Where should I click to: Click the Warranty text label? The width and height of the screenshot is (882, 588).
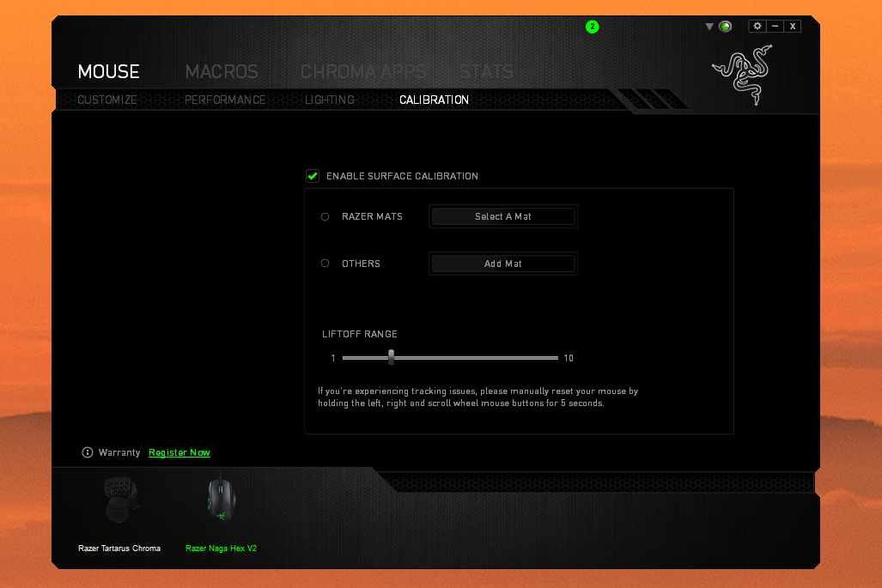pos(119,452)
